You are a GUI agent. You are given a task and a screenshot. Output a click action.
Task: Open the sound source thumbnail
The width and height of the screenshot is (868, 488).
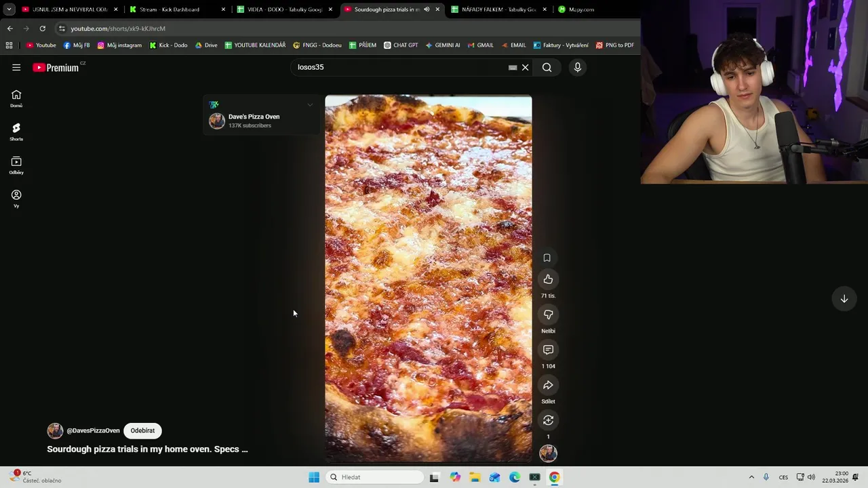pyautogui.click(x=548, y=453)
